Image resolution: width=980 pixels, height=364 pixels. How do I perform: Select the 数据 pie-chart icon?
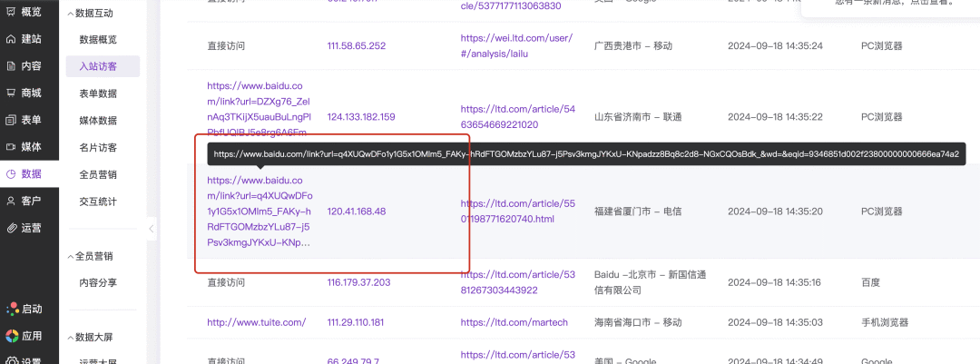[x=11, y=174]
